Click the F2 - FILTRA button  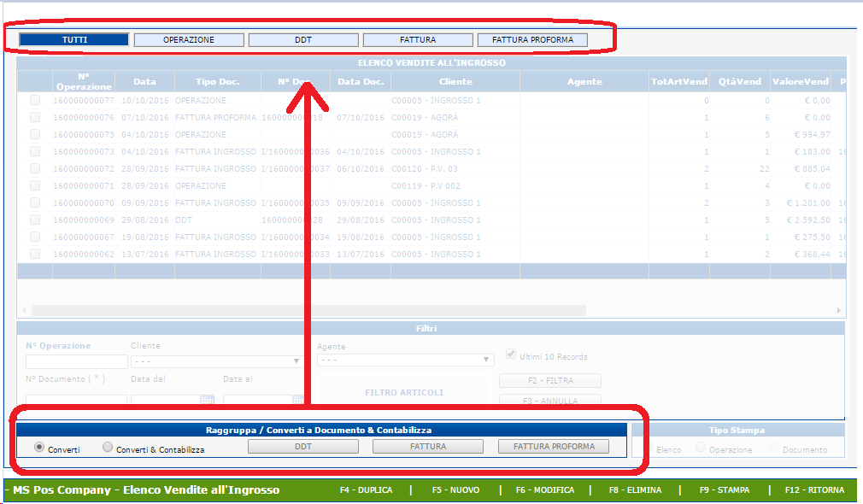pos(550,380)
